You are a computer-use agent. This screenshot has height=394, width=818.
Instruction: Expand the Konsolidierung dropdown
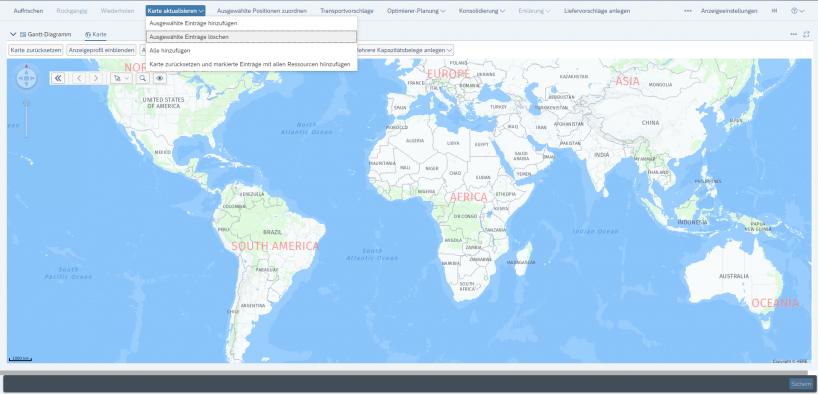pos(482,11)
